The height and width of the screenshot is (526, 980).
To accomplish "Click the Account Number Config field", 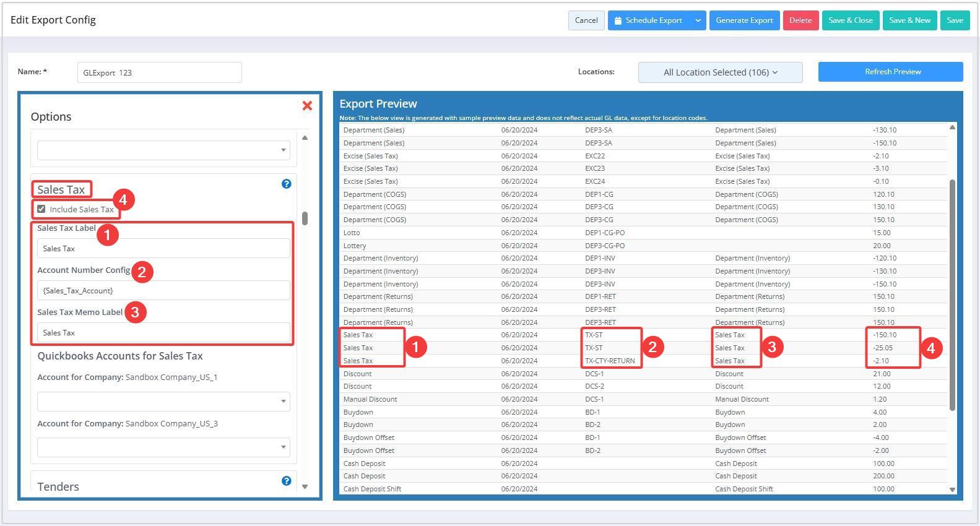I will pos(163,290).
